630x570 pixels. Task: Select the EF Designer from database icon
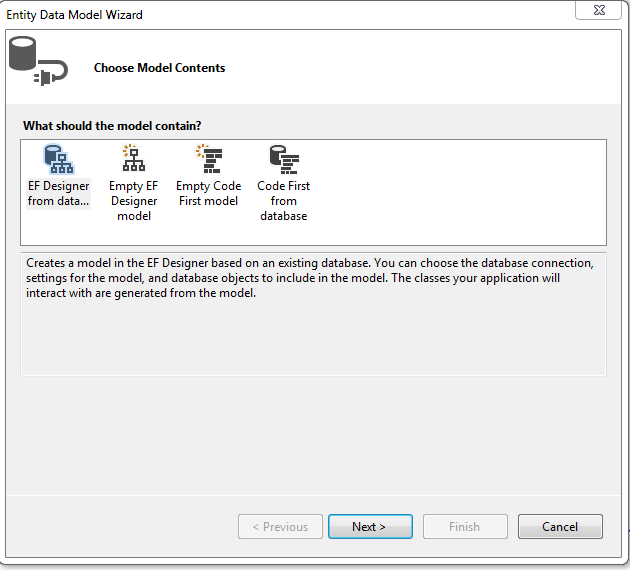[x=58, y=159]
